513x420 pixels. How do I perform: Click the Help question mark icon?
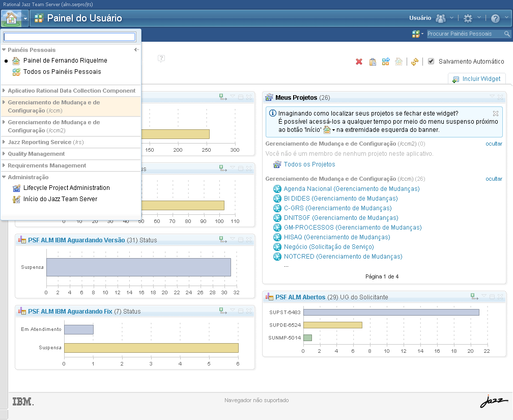click(x=495, y=18)
